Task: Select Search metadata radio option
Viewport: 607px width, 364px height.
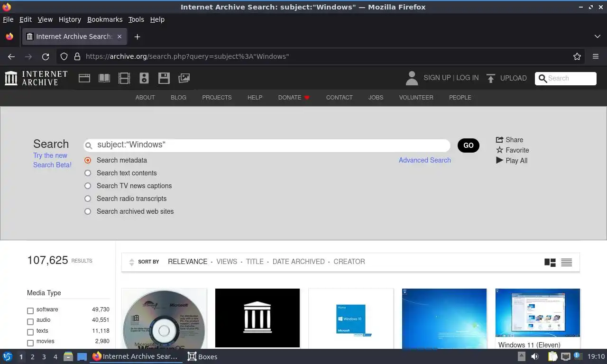Action: pos(88,160)
